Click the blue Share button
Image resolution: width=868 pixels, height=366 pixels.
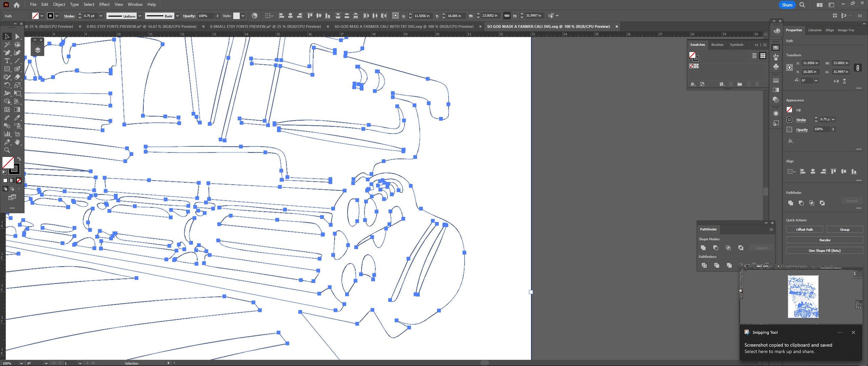coord(787,5)
